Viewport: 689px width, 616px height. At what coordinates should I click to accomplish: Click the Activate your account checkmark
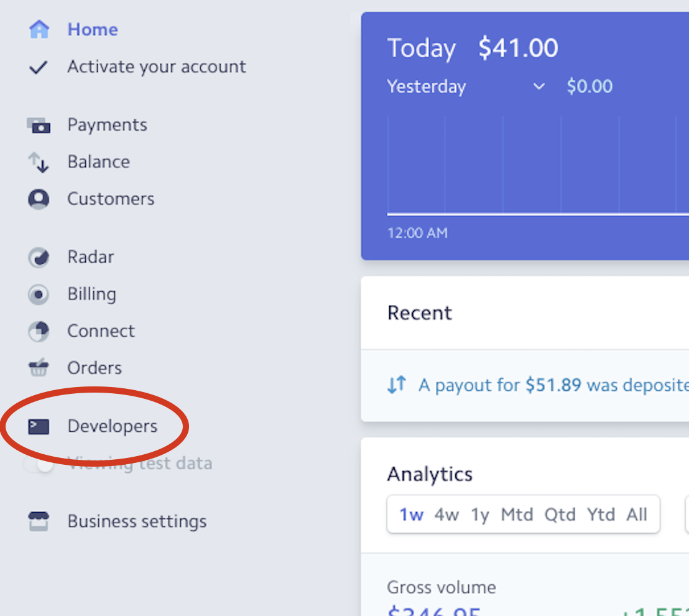click(39, 65)
